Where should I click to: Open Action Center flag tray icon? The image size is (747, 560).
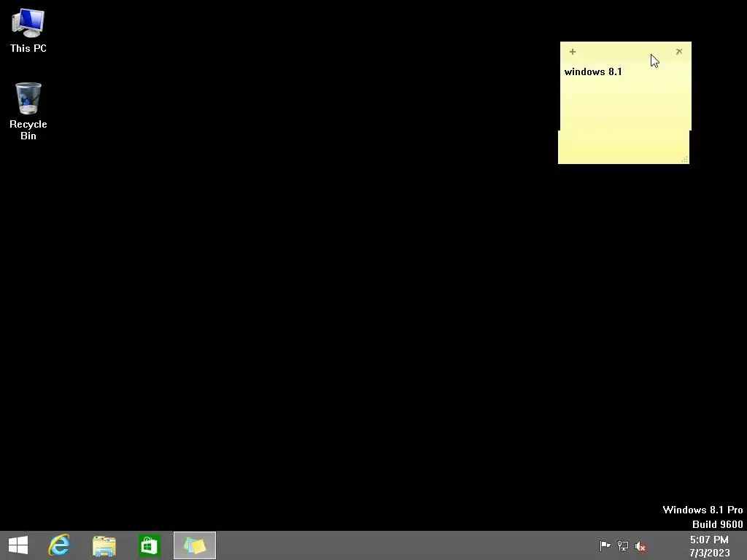click(605, 545)
